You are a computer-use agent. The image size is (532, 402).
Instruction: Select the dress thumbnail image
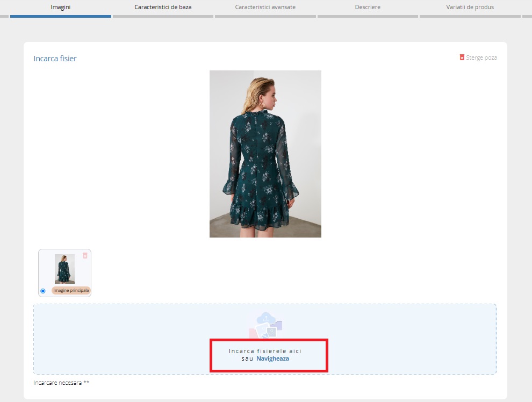point(64,269)
